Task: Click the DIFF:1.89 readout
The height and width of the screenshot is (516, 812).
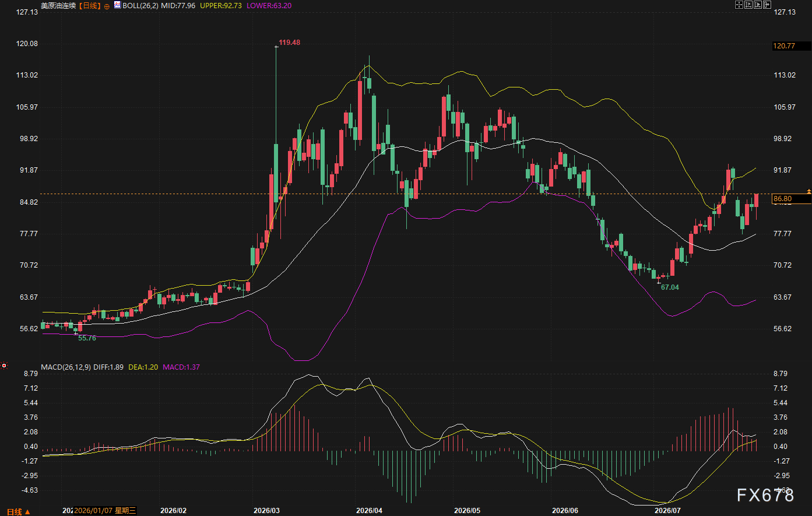Action: [108, 367]
